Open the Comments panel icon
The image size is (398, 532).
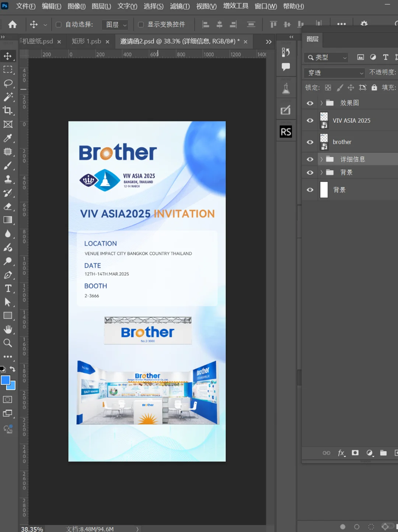(286, 67)
